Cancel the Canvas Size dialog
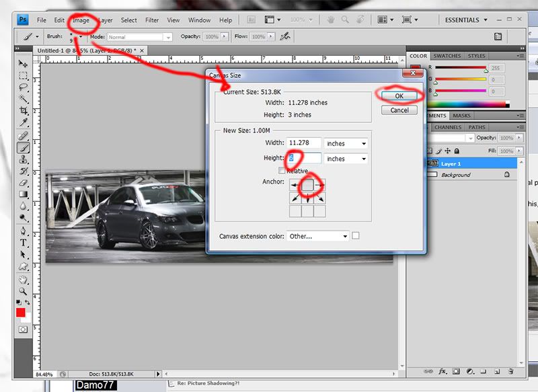Viewport: 538px width, 392px height. pyautogui.click(x=399, y=110)
